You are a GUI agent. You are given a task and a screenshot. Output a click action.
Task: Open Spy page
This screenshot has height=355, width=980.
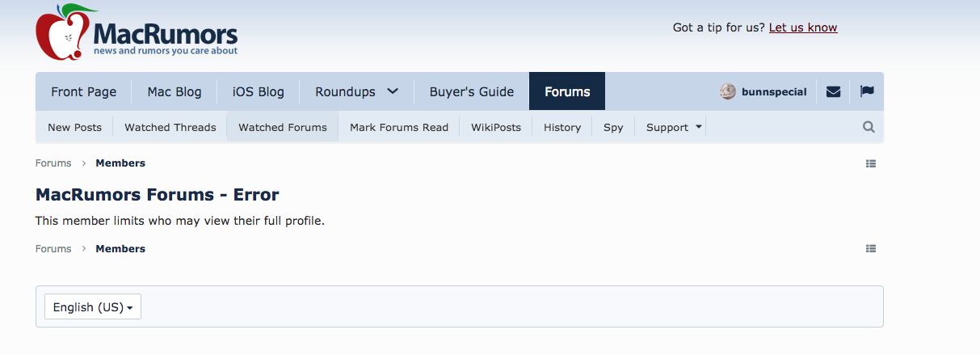point(613,127)
